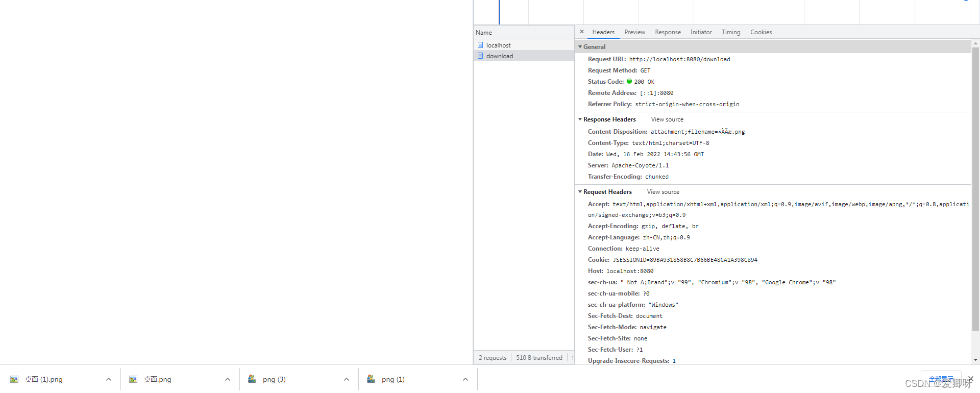The width and height of the screenshot is (980, 393).
Task: Open downloaded file 桌面.png
Action: pyautogui.click(x=157, y=379)
